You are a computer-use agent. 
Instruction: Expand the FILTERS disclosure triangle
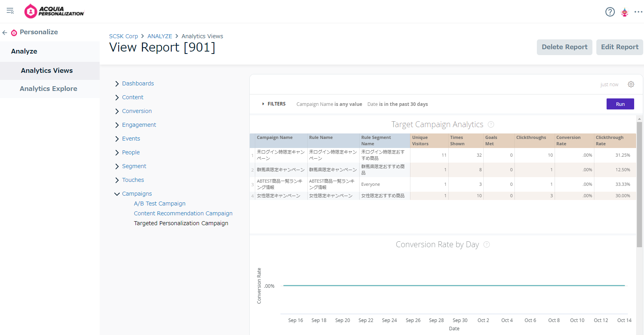pyautogui.click(x=263, y=104)
